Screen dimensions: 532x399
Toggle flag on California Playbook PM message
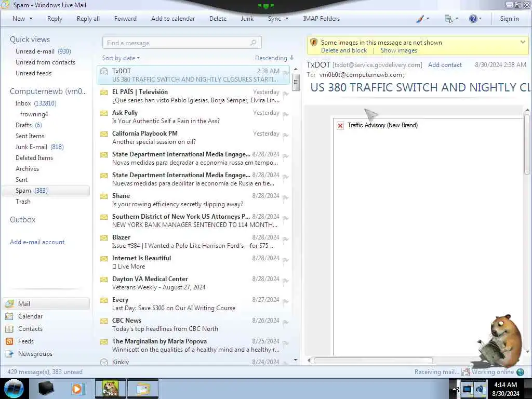(x=286, y=136)
